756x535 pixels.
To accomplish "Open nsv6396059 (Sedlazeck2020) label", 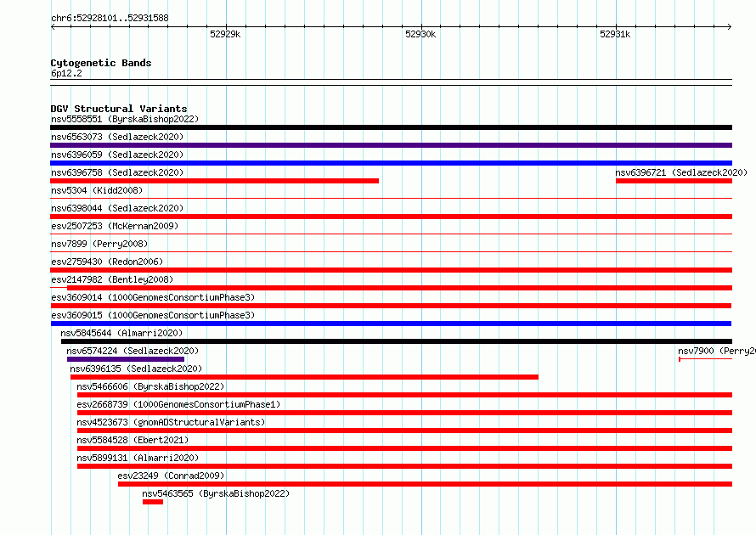I will (117, 155).
